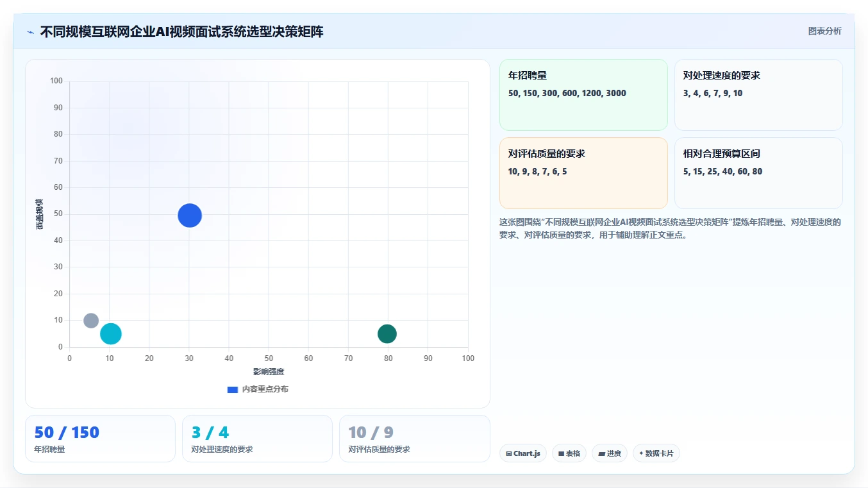
Task: Click the 进度 tag chip
Action: pyautogui.click(x=610, y=453)
